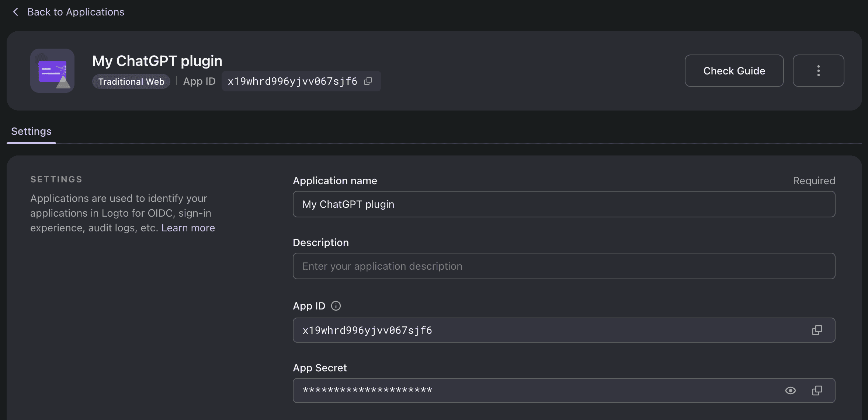This screenshot has width=868, height=420.
Task: Click the header App ID label text
Action: click(x=199, y=81)
